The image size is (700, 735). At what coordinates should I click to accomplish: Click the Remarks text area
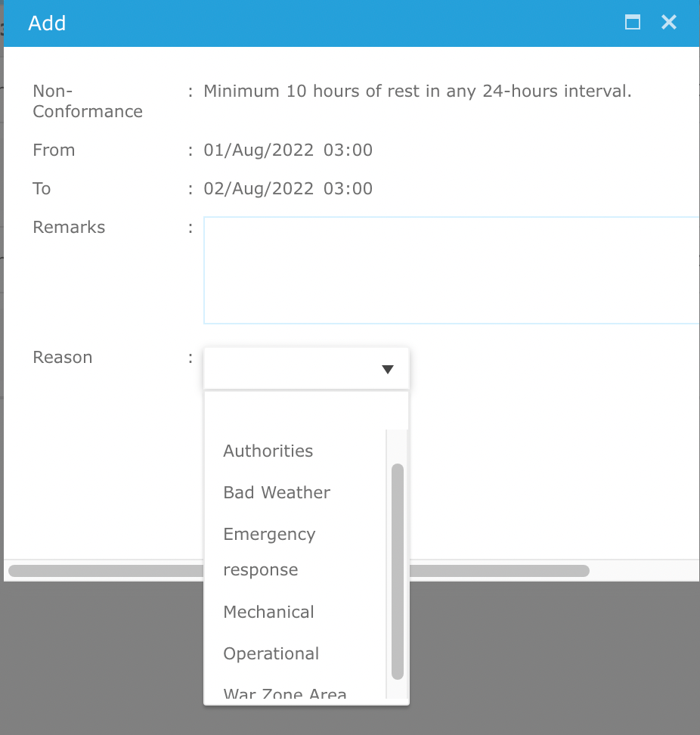(x=451, y=270)
